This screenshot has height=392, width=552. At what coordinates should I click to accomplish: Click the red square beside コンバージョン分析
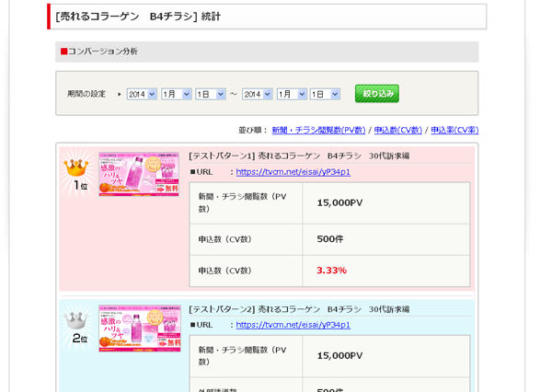(x=64, y=52)
